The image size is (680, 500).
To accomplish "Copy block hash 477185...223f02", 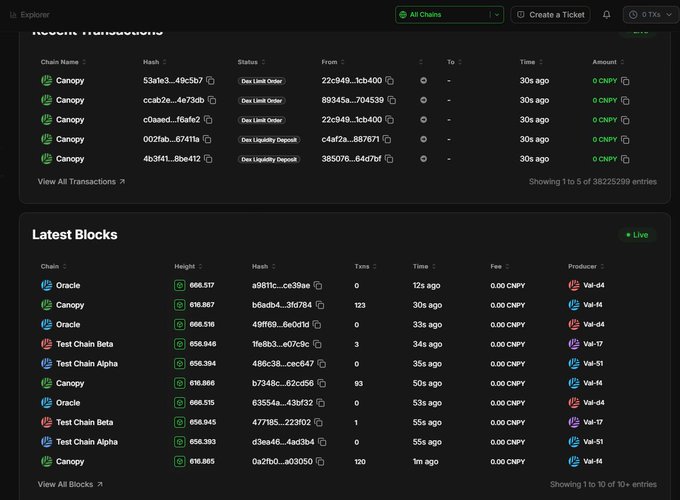I will pyautogui.click(x=318, y=422).
